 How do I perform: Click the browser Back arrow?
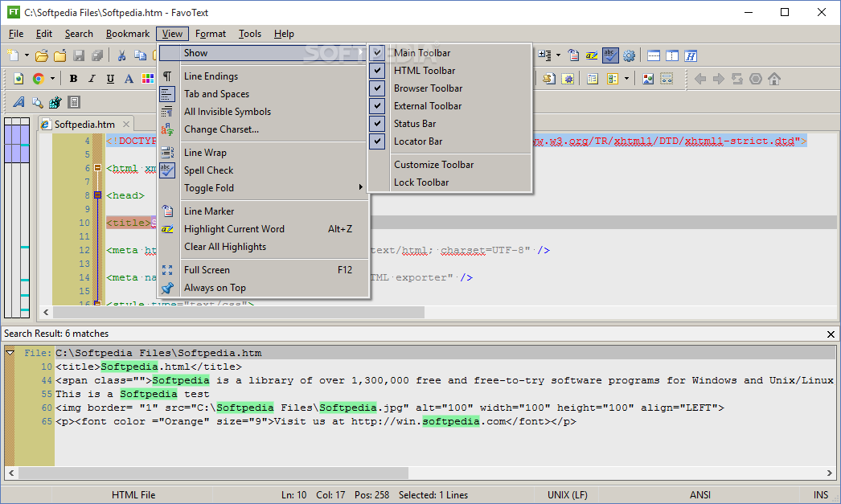(700, 79)
